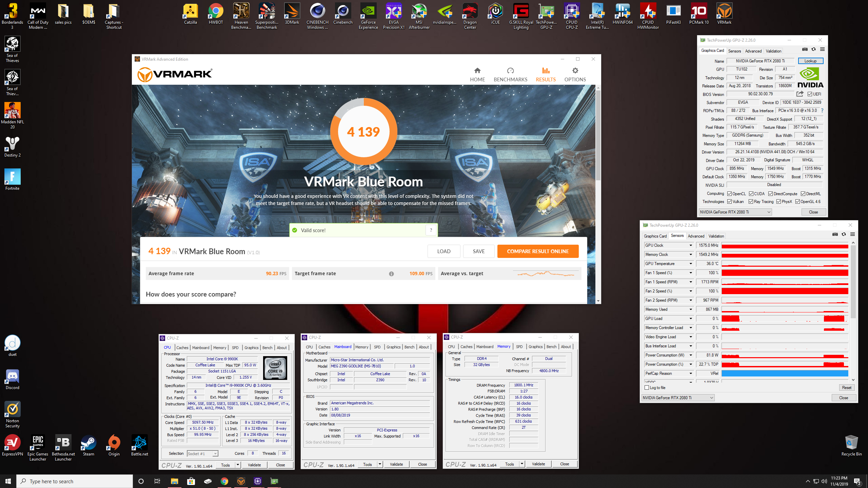Launch the 3DMark desktop shortcut

click(x=292, y=14)
